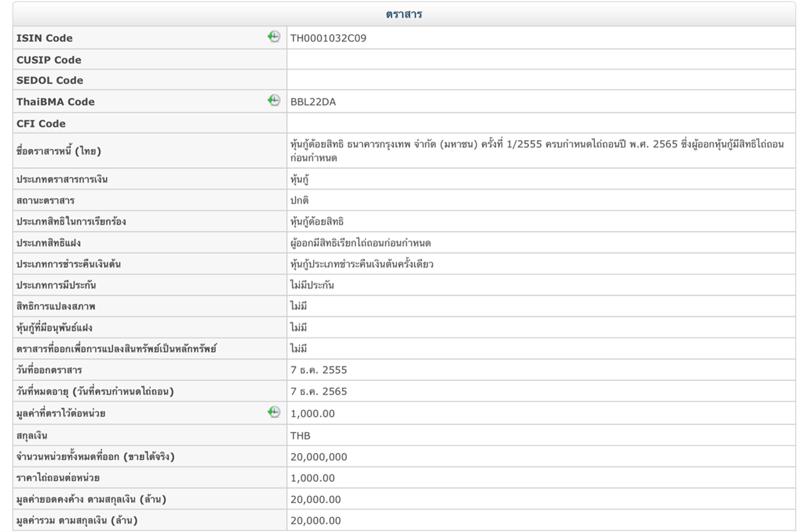Select the ISIN value TH0001032C09

328,38
